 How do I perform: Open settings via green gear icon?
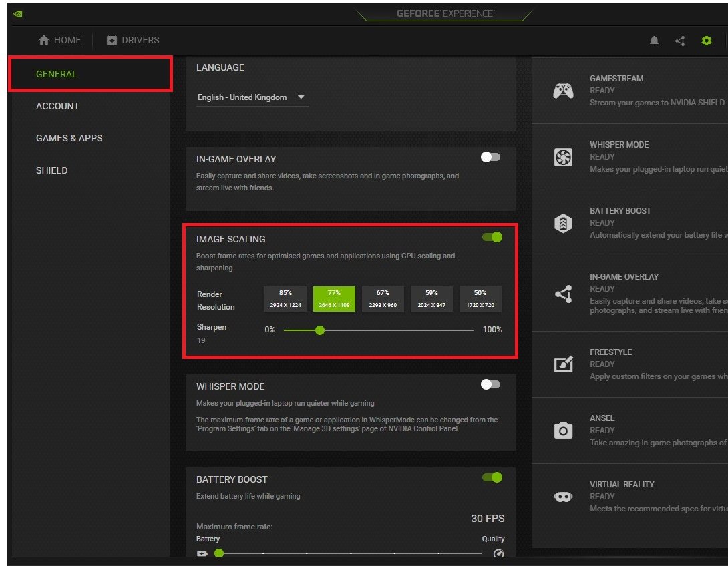click(x=706, y=41)
